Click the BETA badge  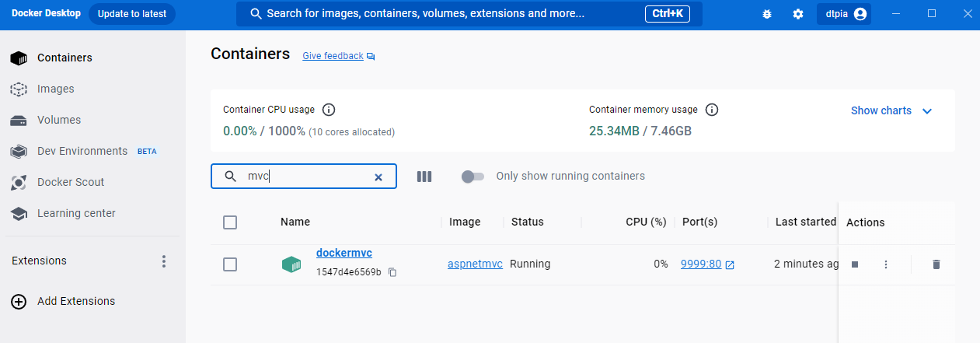pos(147,152)
